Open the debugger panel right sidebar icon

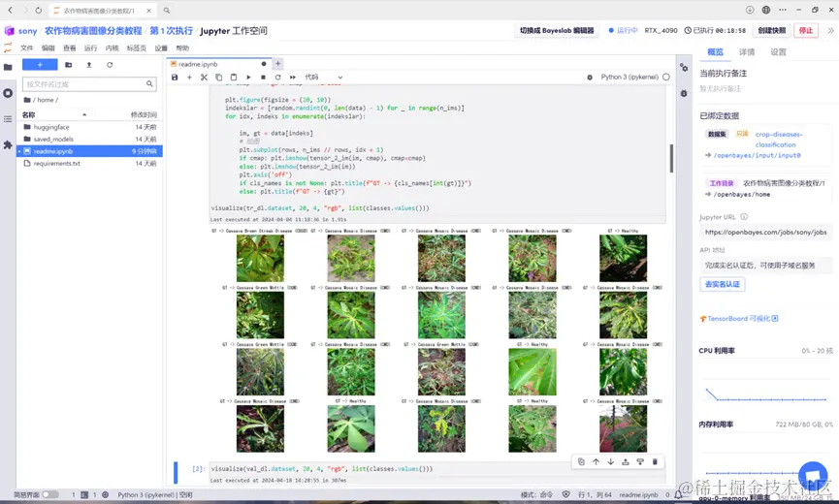click(x=684, y=93)
